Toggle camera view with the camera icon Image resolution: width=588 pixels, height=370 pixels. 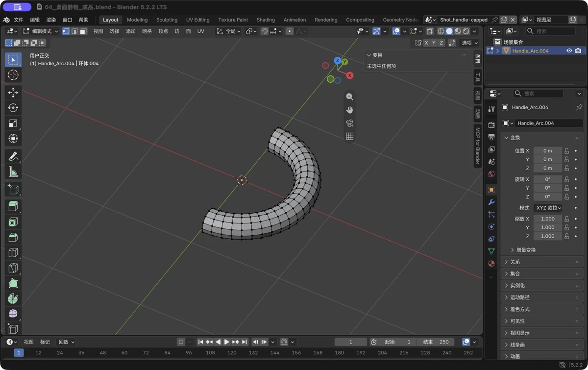(349, 123)
